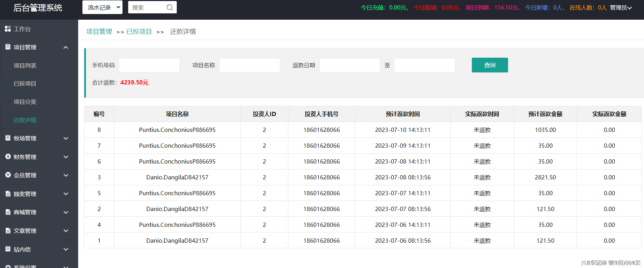Expand the 财务管理 chevron
The width and height of the screenshot is (644, 268).
[x=66, y=157]
